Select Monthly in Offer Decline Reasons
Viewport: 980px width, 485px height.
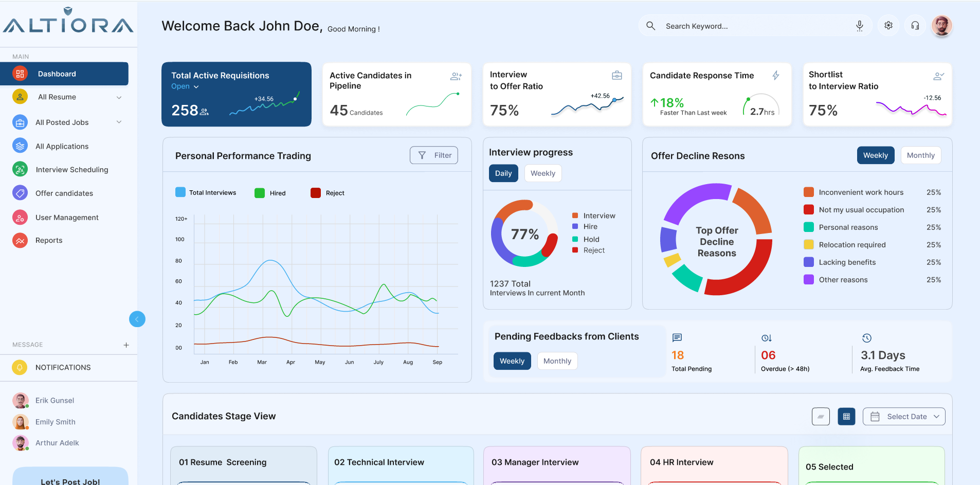point(921,155)
